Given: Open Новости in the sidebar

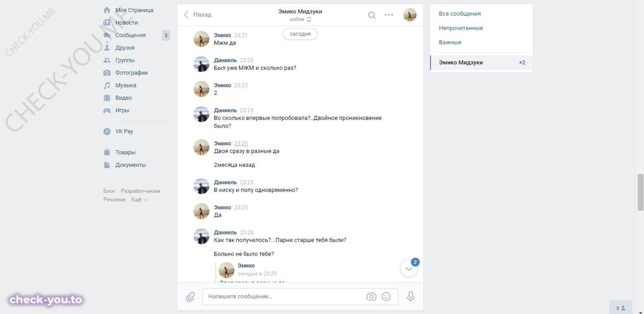Looking at the screenshot, I should (127, 22).
